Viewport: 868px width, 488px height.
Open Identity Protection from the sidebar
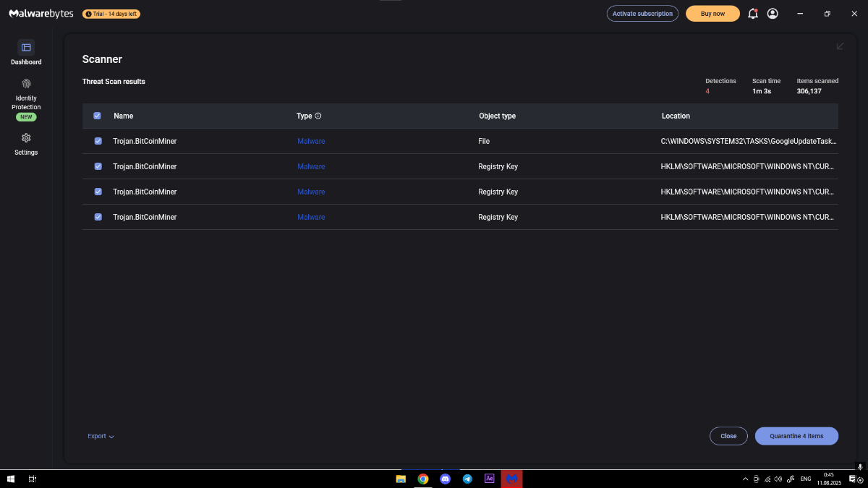pyautogui.click(x=26, y=100)
